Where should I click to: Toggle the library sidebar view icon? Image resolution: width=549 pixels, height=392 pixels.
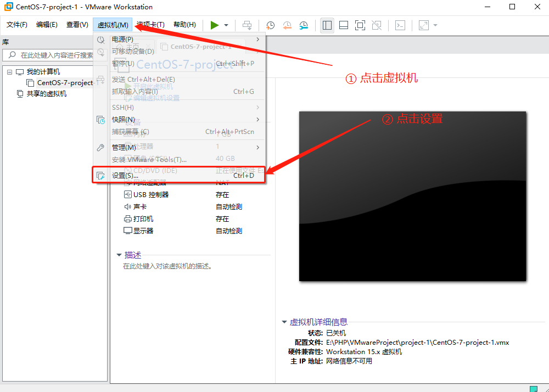327,25
